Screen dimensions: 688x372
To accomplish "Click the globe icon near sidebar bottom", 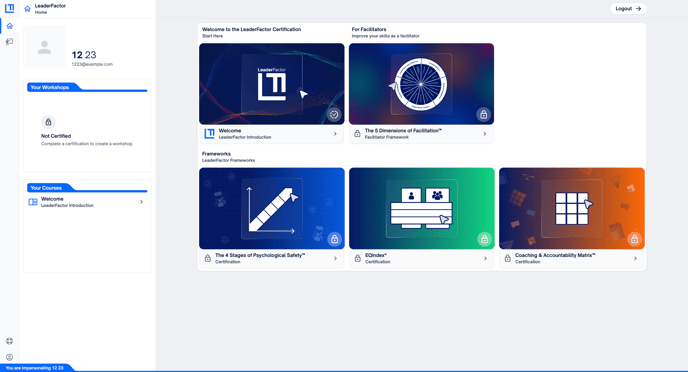I will pyautogui.click(x=10, y=341).
